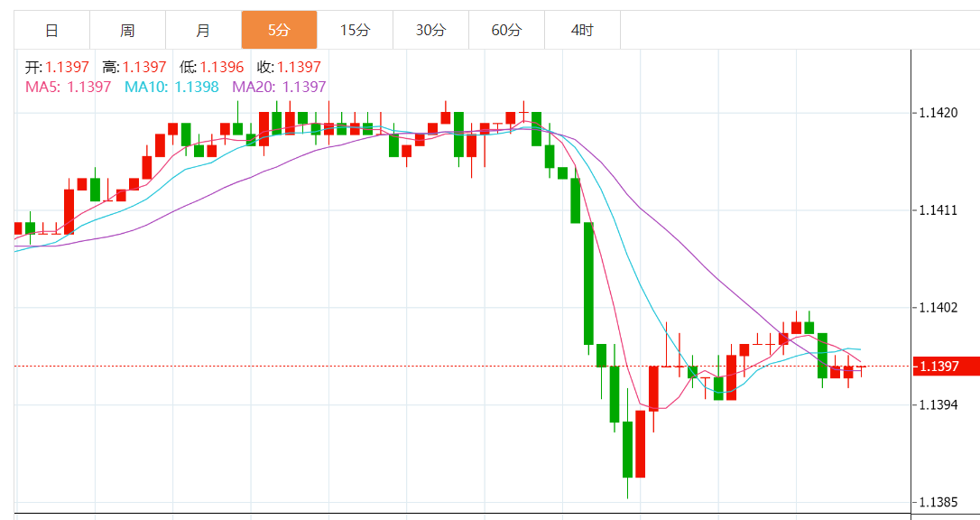Click the red current price tag 1.1397

[x=944, y=367]
